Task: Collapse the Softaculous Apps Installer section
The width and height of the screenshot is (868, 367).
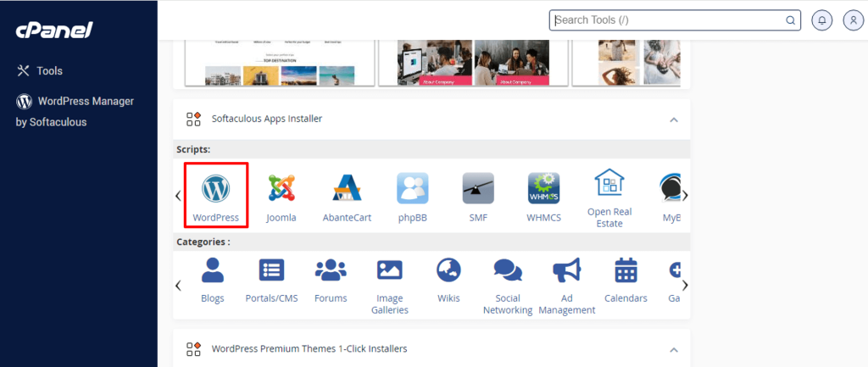Action: click(x=674, y=119)
